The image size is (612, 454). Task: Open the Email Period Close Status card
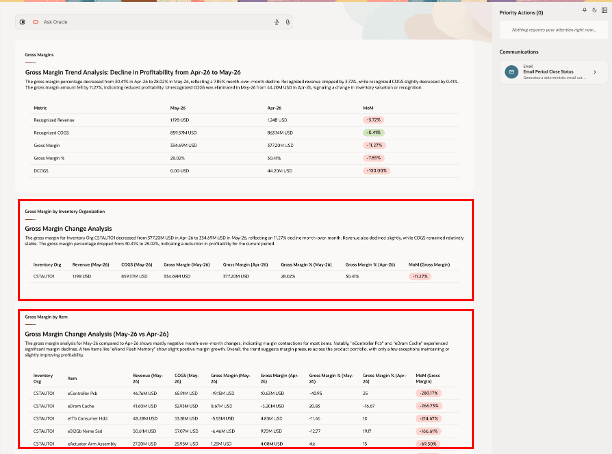(554, 72)
